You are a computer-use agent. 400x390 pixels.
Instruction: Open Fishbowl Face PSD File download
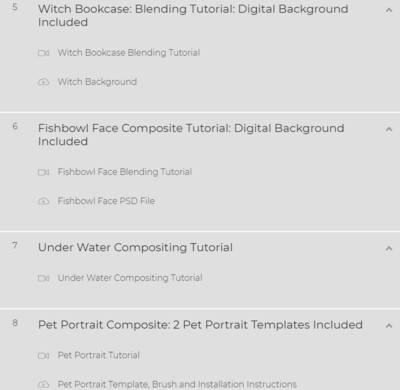click(106, 201)
